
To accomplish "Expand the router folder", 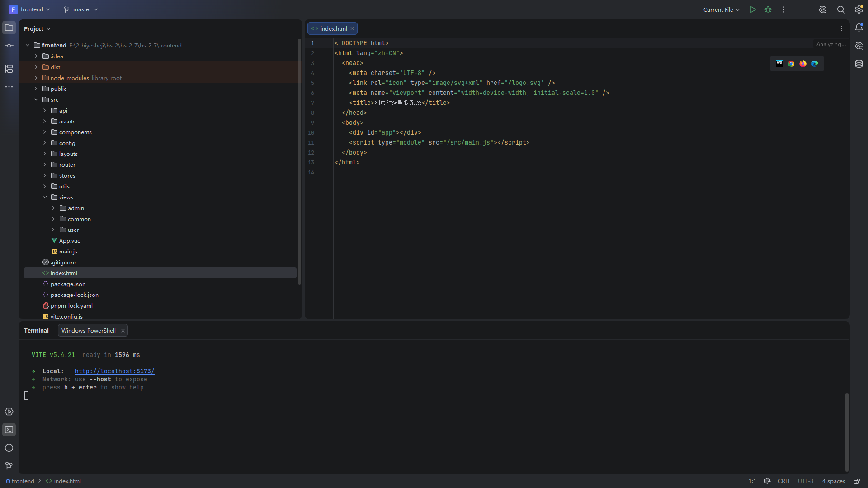I will [45, 164].
